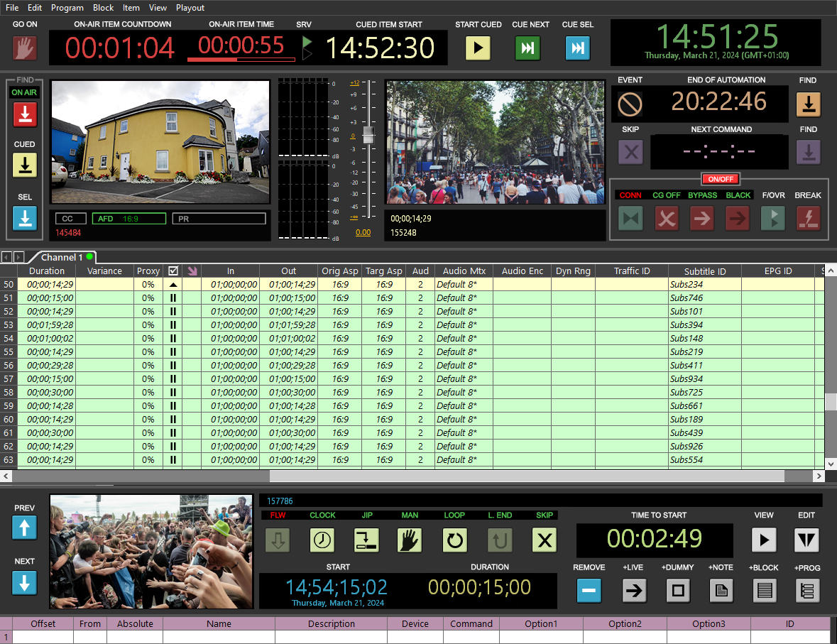Click the Cue Next button
This screenshot has height=644, width=837.
(527, 48)
